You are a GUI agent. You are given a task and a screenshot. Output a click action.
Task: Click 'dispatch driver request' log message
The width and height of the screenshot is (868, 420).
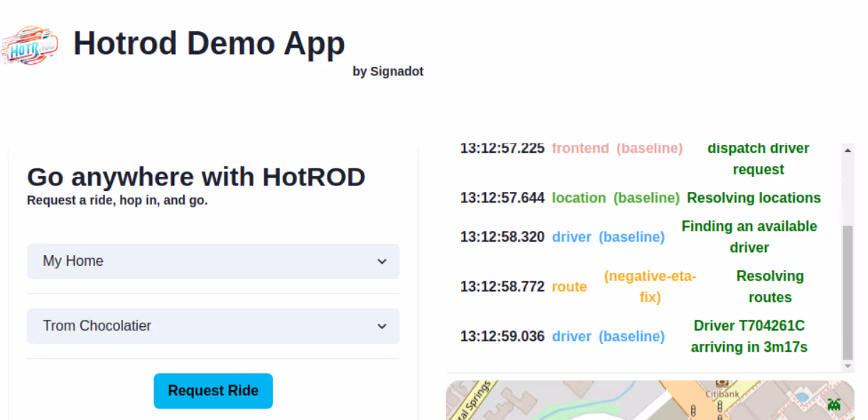click(758, 158)
